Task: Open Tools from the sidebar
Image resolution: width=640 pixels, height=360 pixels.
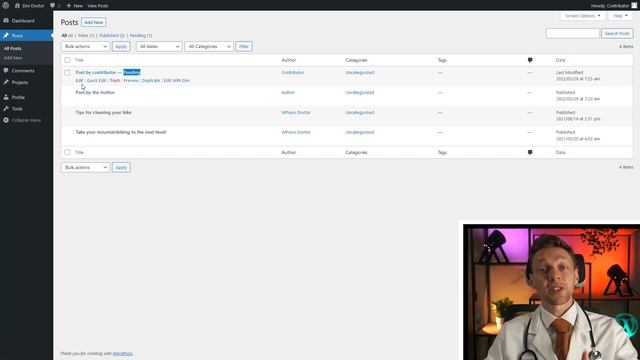Action: [x=17, y=109]
